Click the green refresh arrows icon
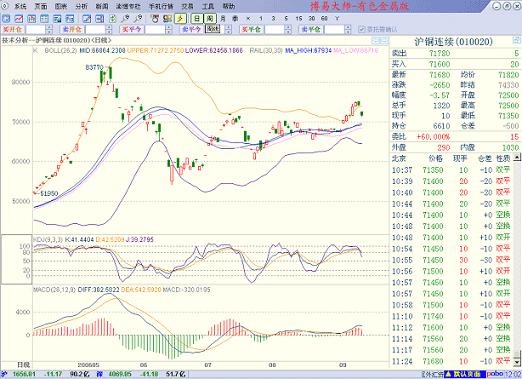The width and height of the screenshot is (522, 379). tap(113, 19)
